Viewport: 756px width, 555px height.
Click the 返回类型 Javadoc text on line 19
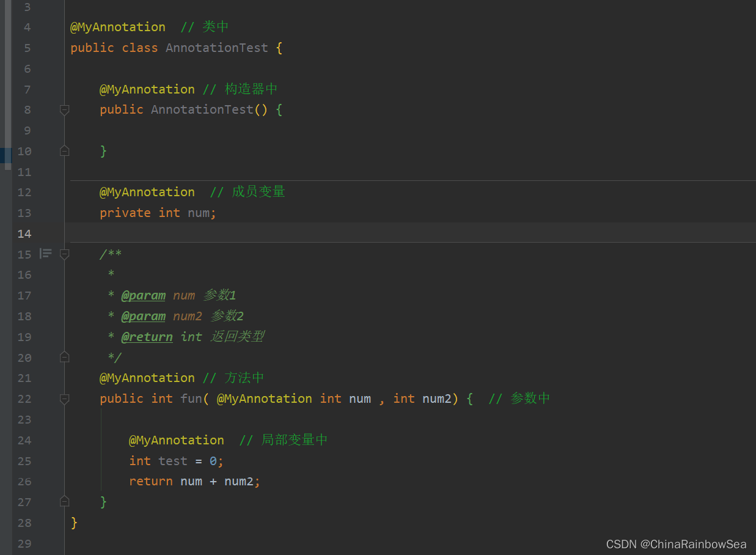coord(237,337)
